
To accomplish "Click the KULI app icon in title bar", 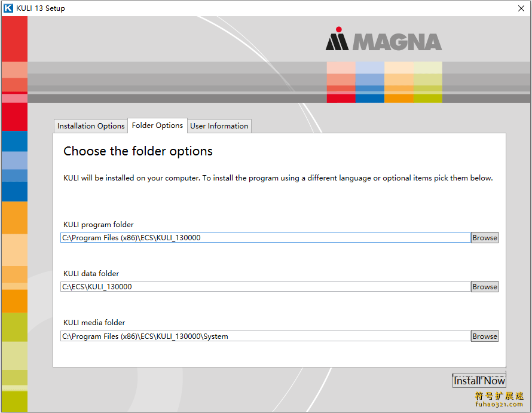I will pyautogui.click(x=8, y=8).
